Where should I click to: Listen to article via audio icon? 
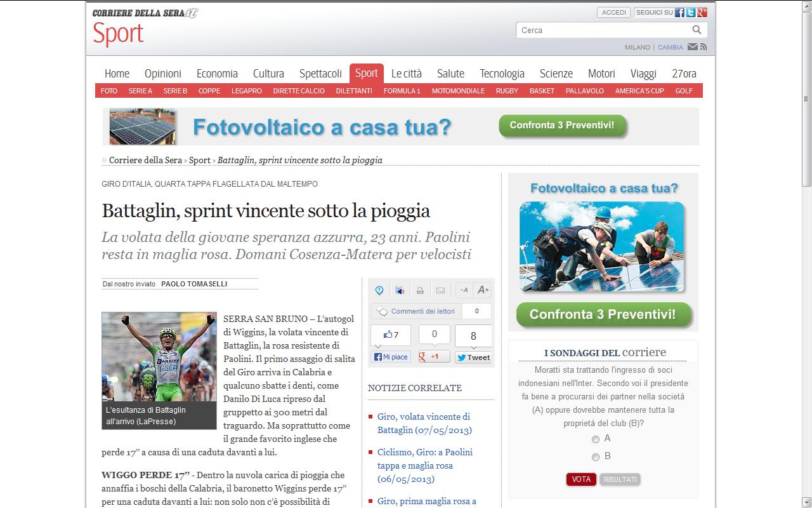tap(400, 290)
